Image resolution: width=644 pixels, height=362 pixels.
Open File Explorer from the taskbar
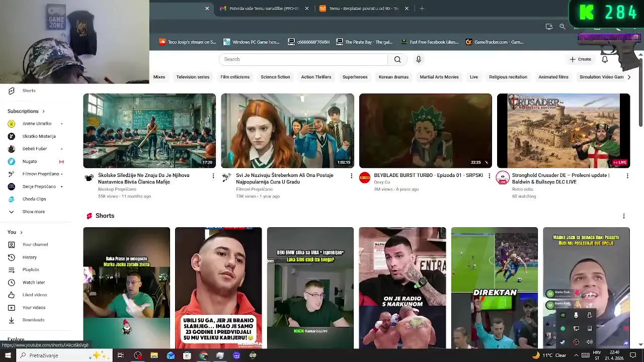point(154,355)
